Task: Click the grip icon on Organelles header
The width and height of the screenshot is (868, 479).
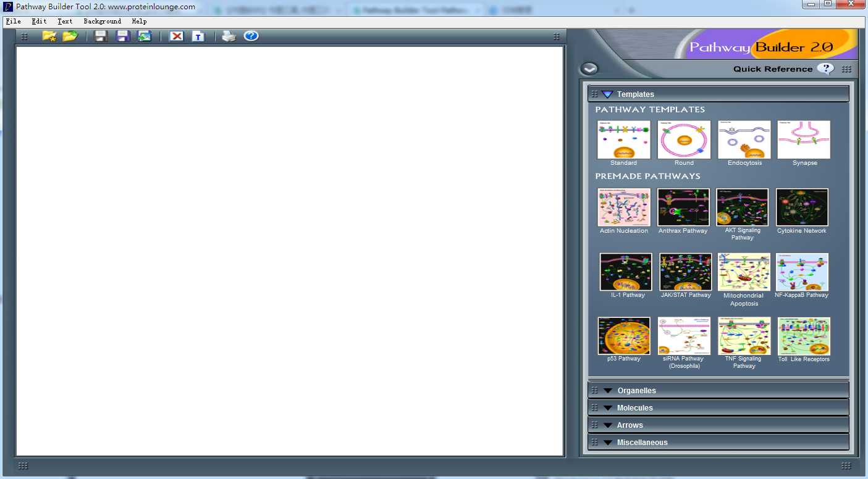Action: (x=594, y=391)
